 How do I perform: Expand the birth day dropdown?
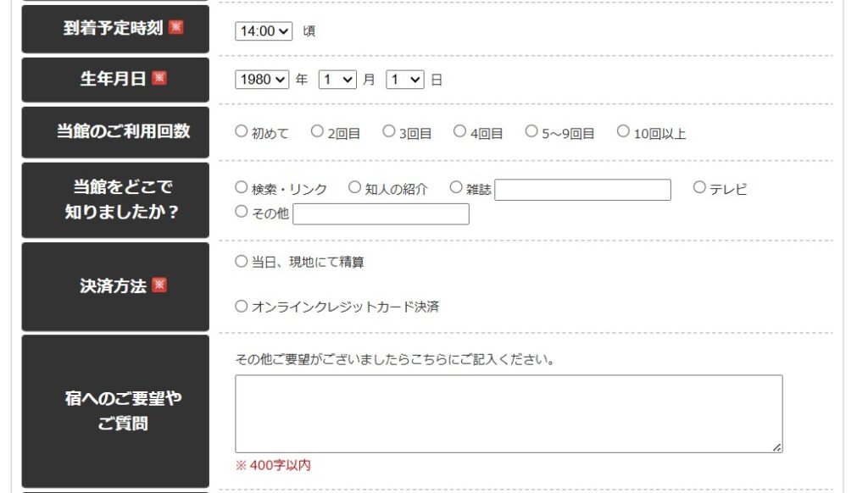(404, 79)
